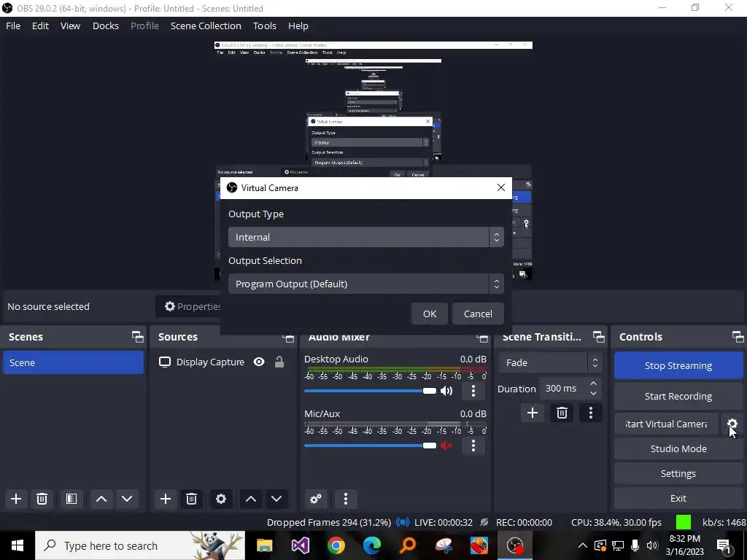This screenshot has width=747, height=560.
Task: Open Google Chrome from taskbar
Action: coord(336,545)
